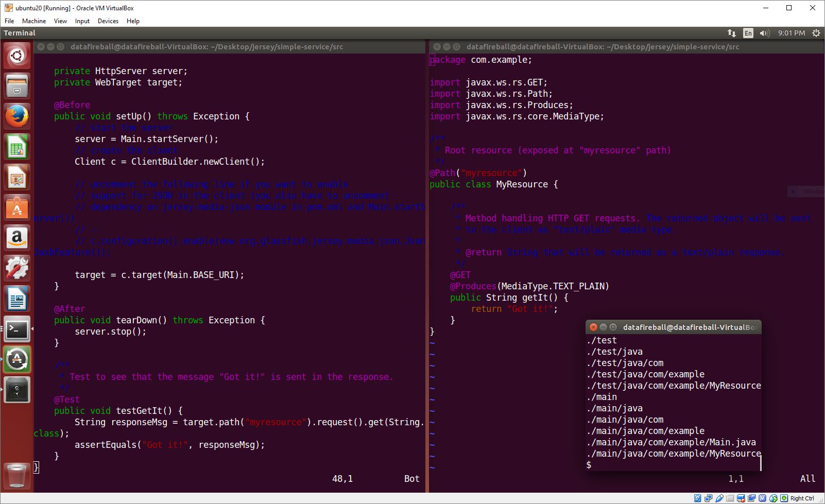Click the shared folders icon in the status bar
Image resolution: width=825 pixels, height=504 pixels.
point(729,498)
